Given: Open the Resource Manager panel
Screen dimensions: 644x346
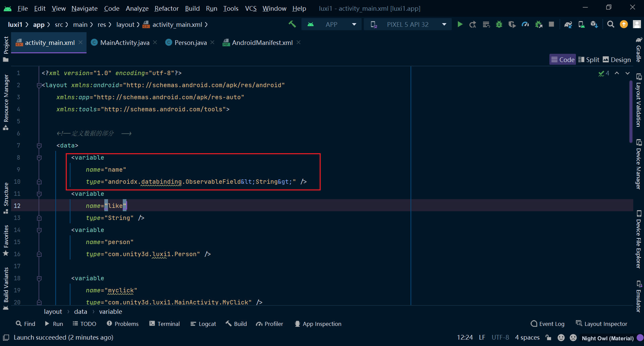Looking at the screenshot, I should (x=6, y=102).
